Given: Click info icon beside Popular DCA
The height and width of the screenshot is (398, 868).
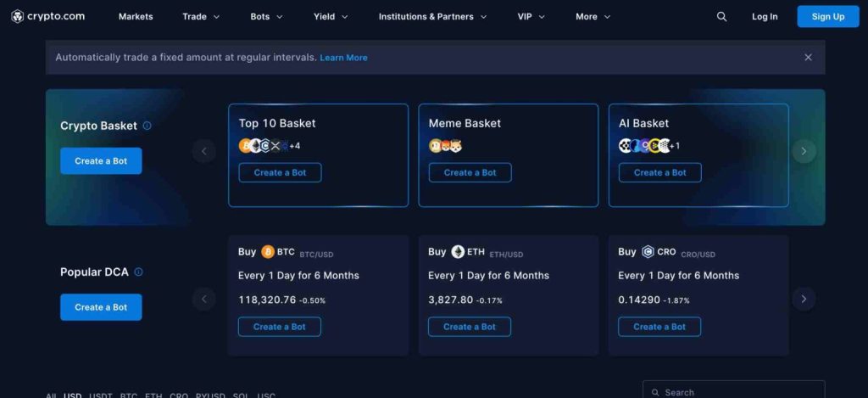Looking at the screenshot, I should [138, 272].
